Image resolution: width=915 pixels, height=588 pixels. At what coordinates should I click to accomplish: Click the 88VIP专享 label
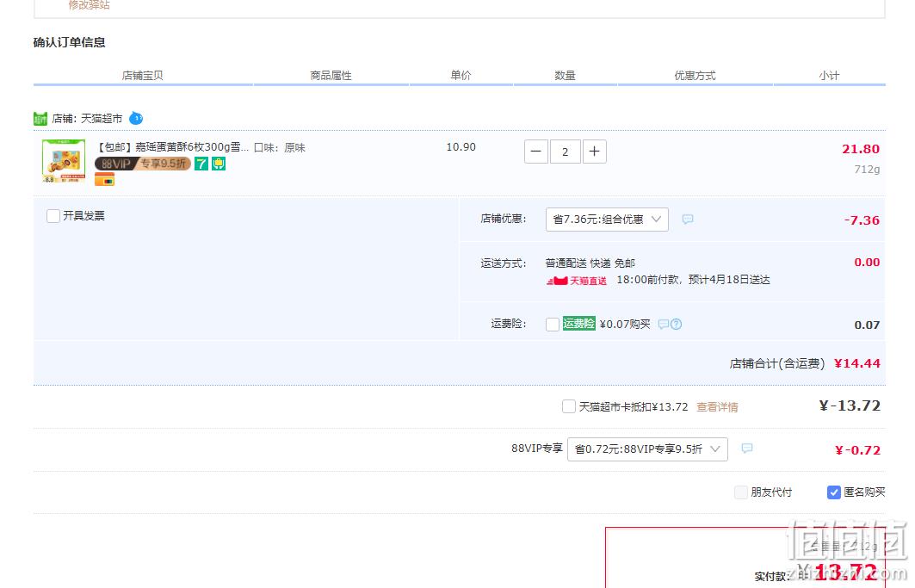click(537, 449)
